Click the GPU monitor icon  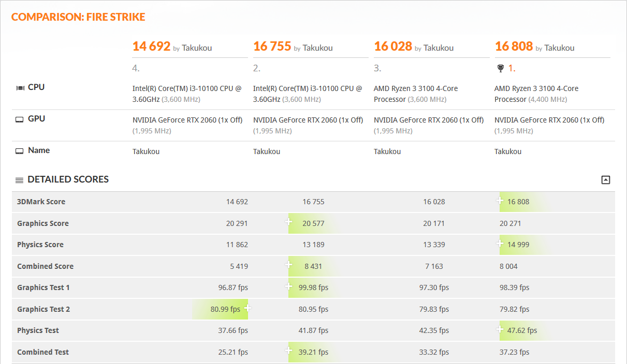point(20,119)
